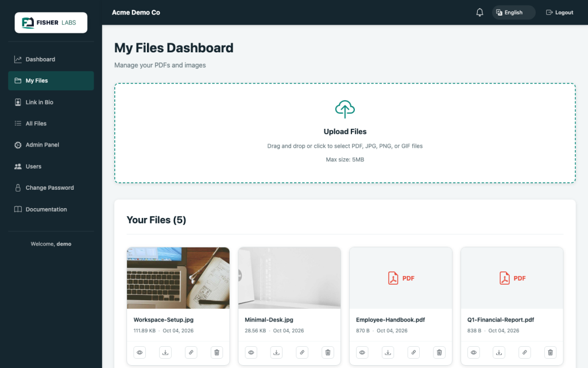
Task: Open the Admin Panel
Action: [51, 145]
